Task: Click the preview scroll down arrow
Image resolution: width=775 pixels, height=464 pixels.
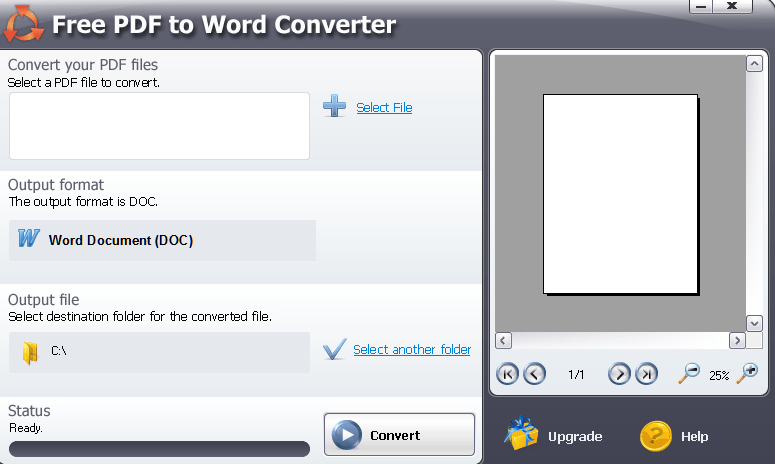Action: point(754,324)
